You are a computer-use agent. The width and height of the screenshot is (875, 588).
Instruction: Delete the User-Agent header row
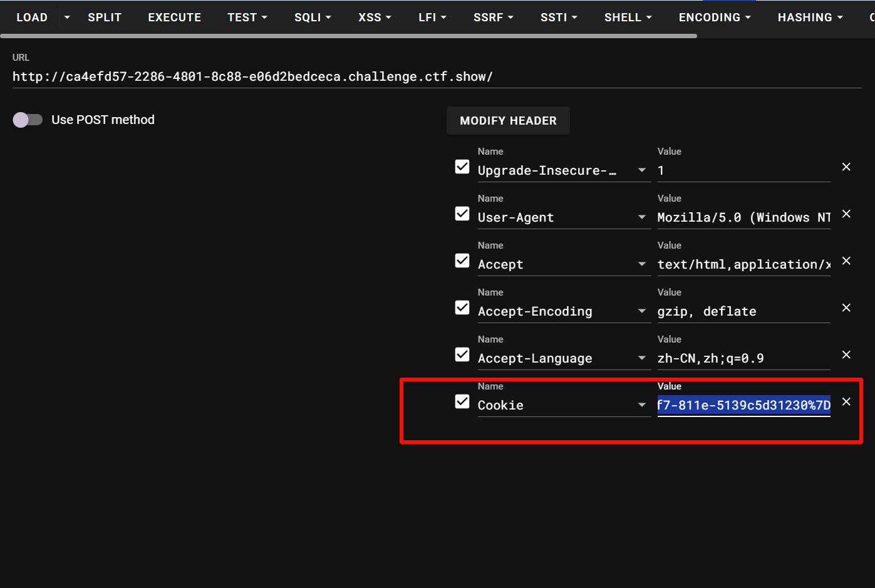(x=846, y=214)
